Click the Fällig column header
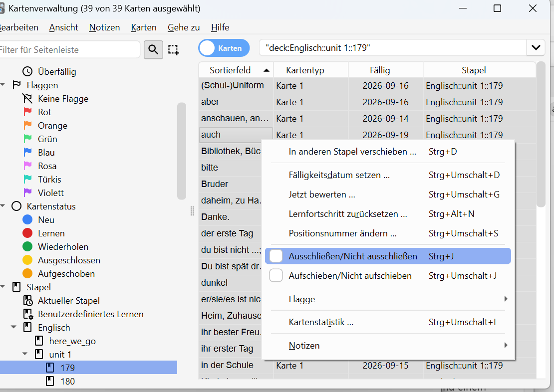This screenshot has height=392, width=554. click(x=386, y=70)
